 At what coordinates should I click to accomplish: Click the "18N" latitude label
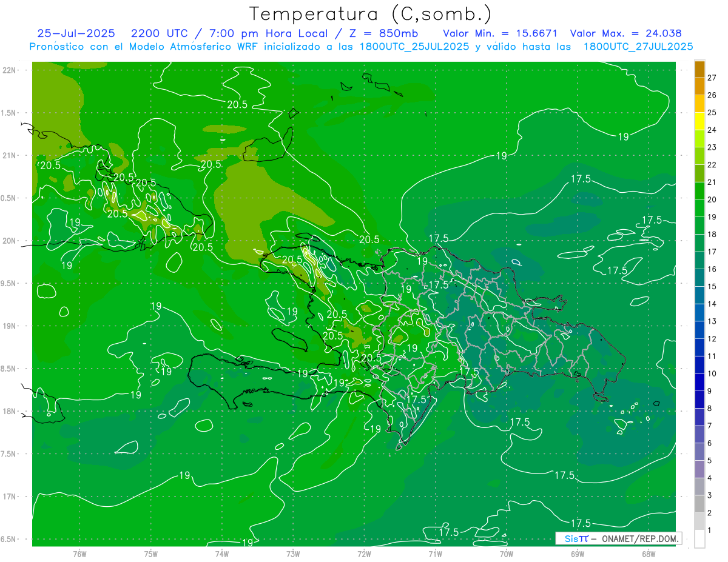[x=10, y=411]
